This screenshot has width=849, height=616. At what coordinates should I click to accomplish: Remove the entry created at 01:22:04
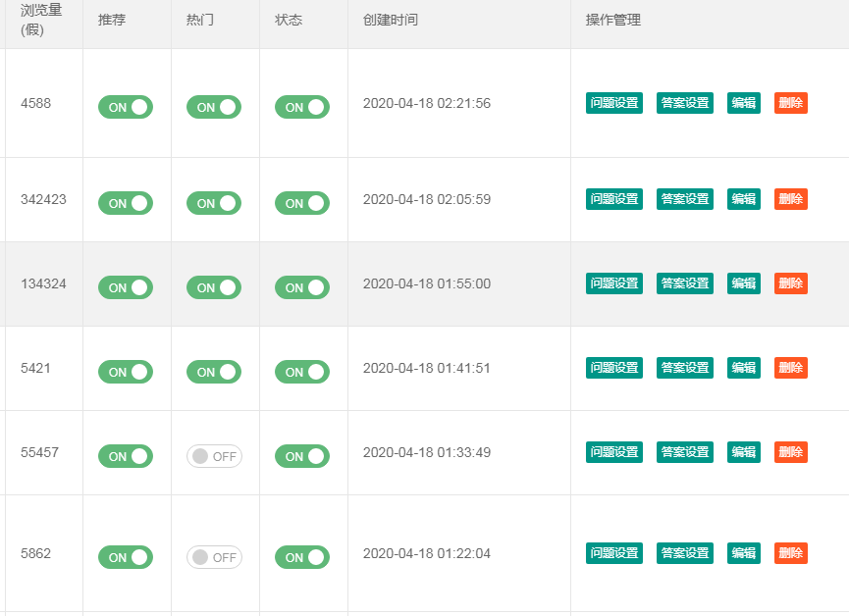coord(791,553)
